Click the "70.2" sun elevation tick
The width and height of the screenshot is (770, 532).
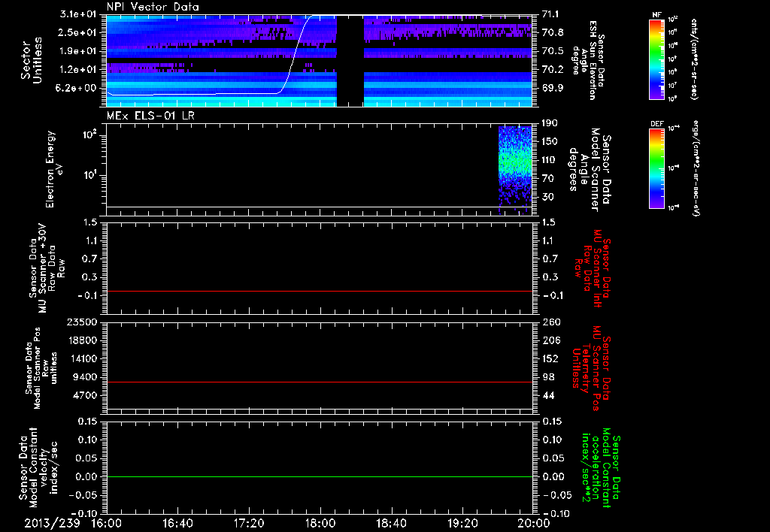tap(553, 70)
